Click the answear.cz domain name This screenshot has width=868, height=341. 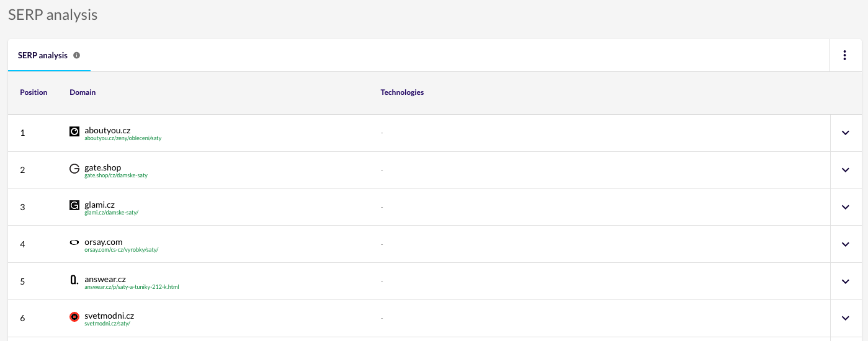point(105,279)
